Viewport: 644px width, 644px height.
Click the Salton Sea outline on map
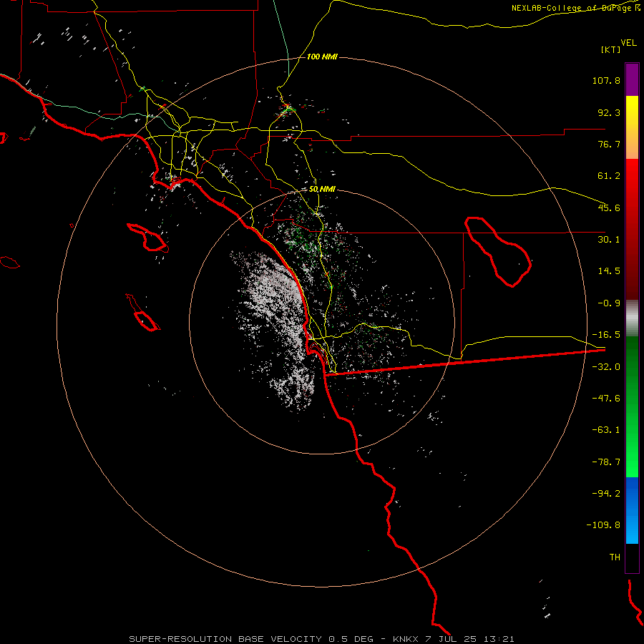pyautogui.click(x=498, y=251)
